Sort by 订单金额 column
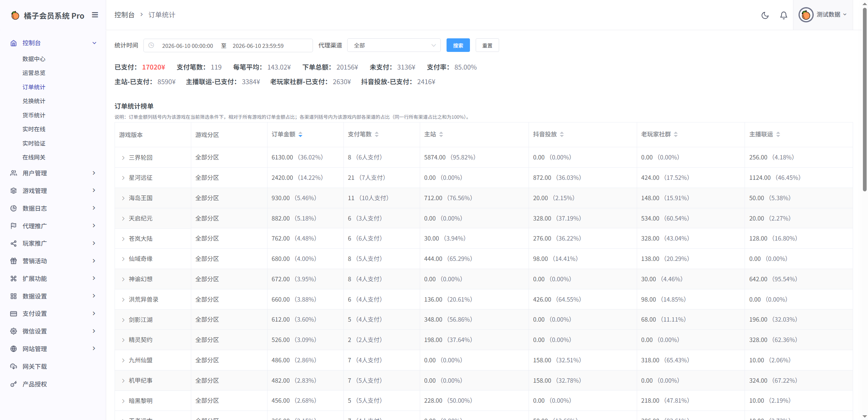 300,134
